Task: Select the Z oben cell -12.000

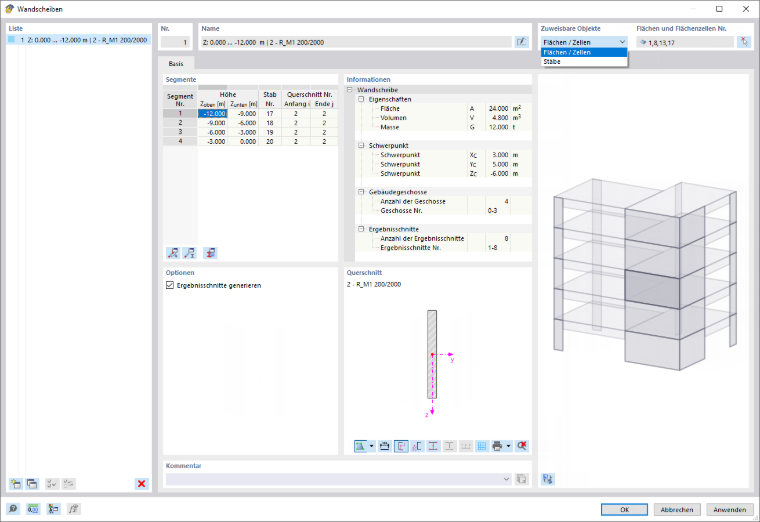Action: (x=213, y=113)
